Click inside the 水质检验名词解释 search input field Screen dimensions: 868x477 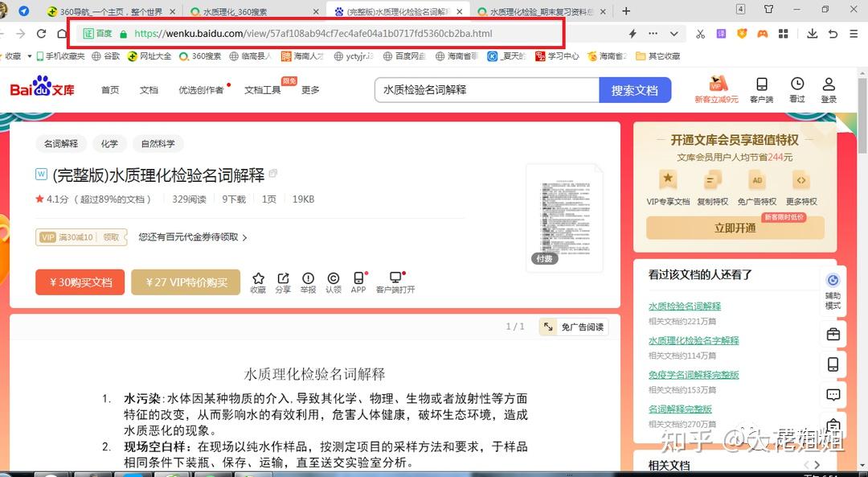point(486,90)
